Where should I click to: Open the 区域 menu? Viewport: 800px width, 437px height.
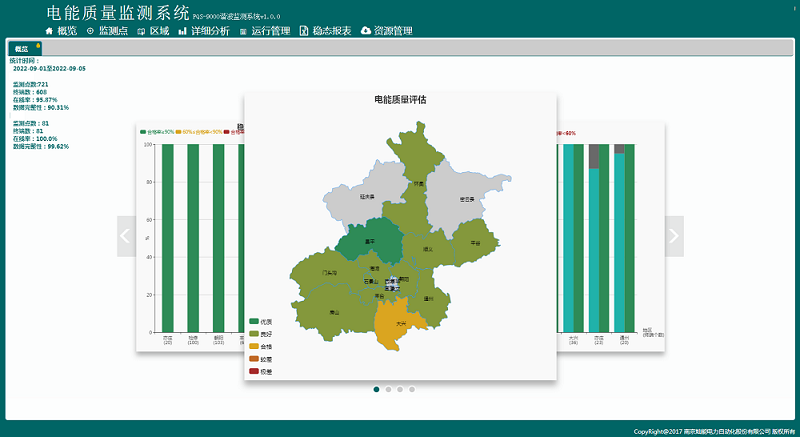pos(153,31)
